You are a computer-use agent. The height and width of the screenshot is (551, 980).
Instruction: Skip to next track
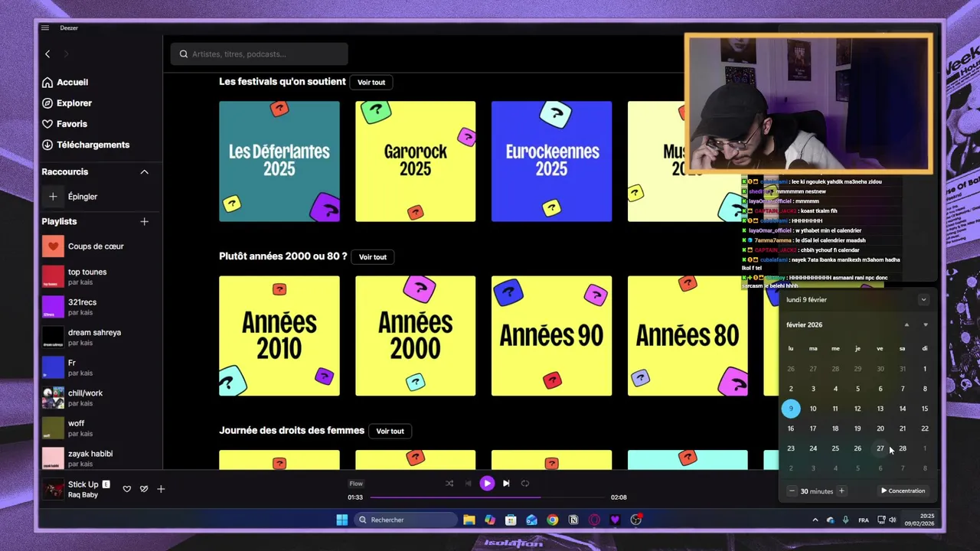tap(506, 484)
